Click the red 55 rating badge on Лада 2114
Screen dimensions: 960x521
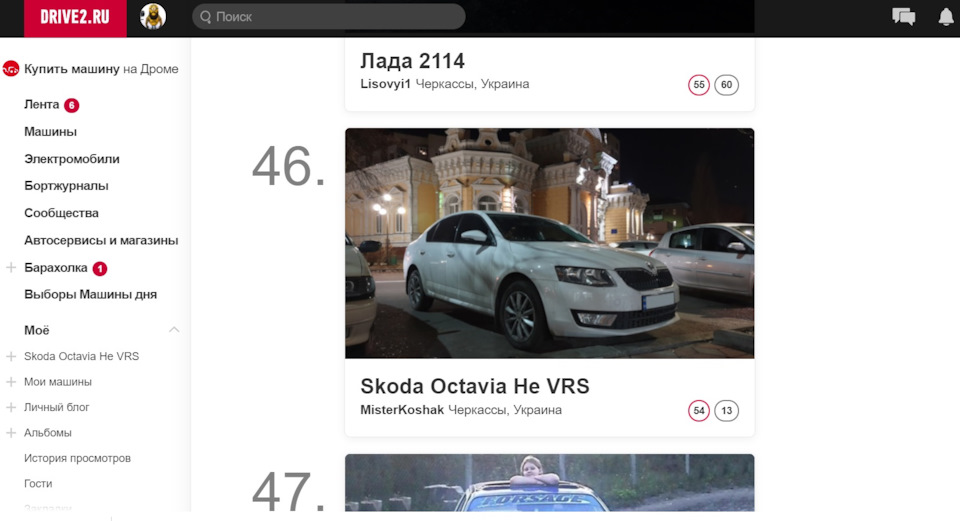click(x=699, y=84)
